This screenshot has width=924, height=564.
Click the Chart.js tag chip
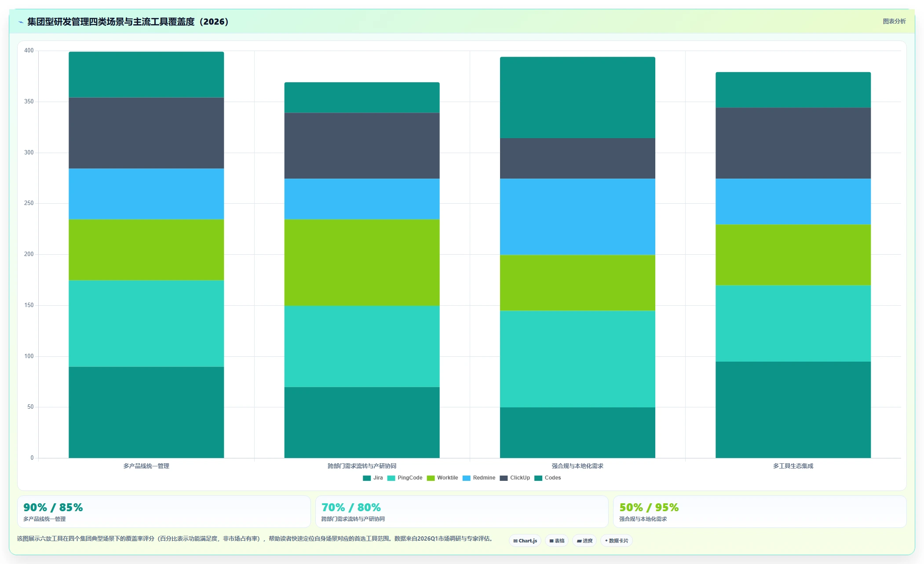click(x=525, y=541)
